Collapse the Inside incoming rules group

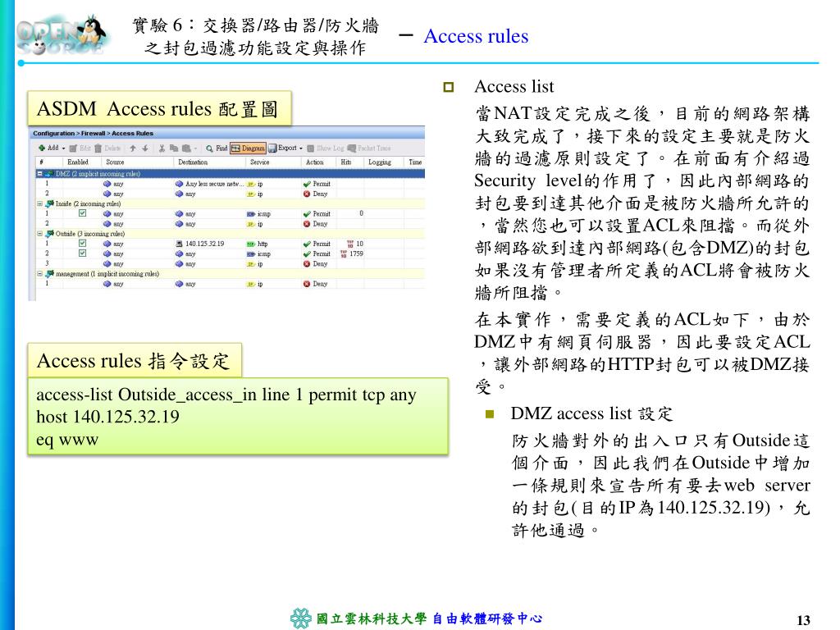click(x=39, y=203)
